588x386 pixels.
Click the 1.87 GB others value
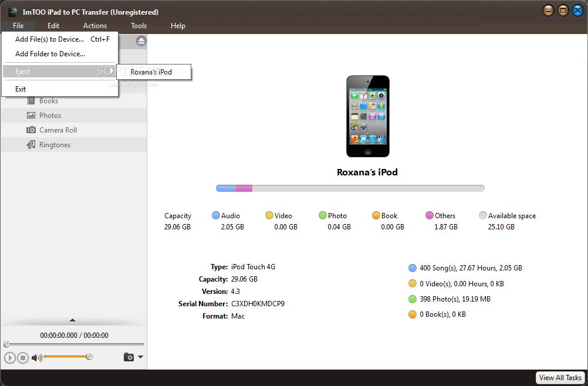(x=446, y=227)
